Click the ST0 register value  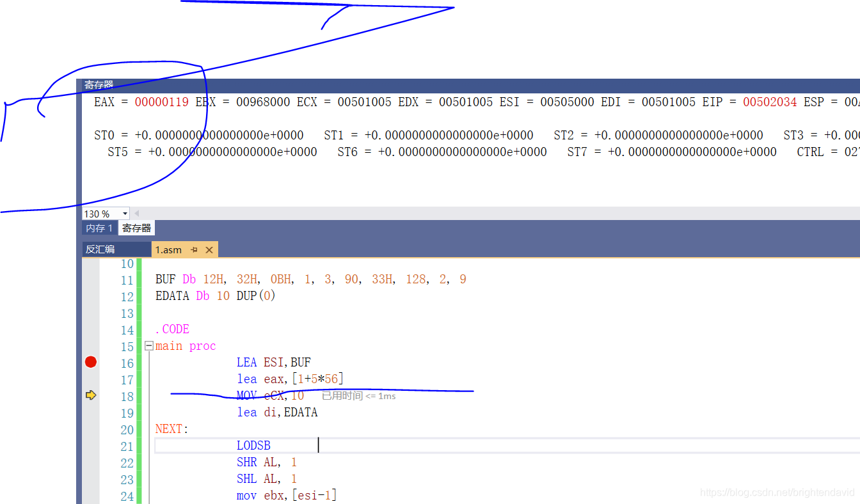[219, 135]
